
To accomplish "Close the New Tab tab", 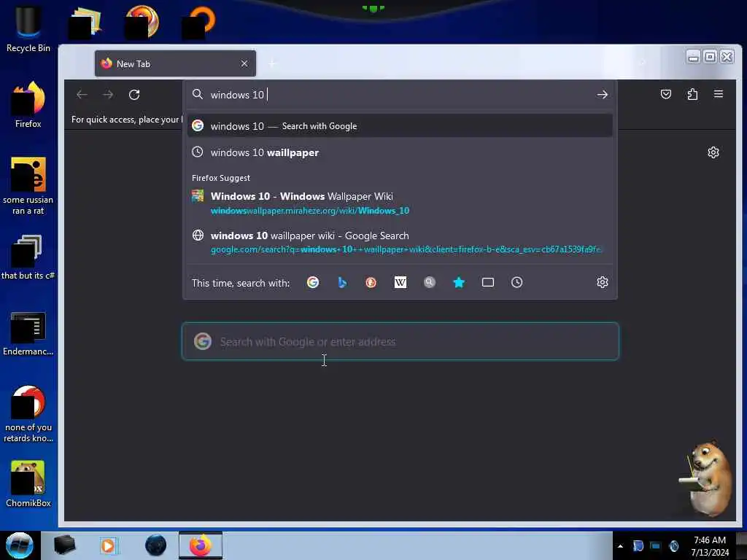I will 244,63.
